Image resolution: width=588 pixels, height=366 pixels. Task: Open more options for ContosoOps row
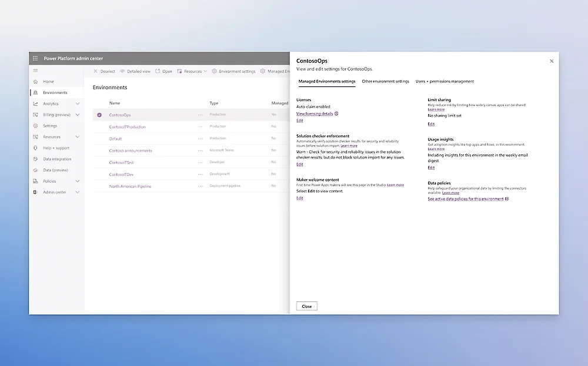click(201, 115)
